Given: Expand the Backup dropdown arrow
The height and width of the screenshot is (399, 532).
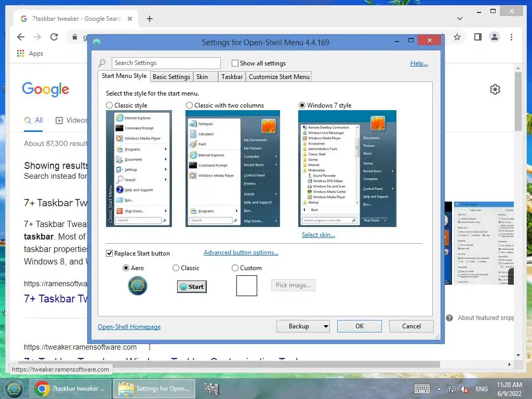Looking at the screenshot, I should click(x=325, y=326).
